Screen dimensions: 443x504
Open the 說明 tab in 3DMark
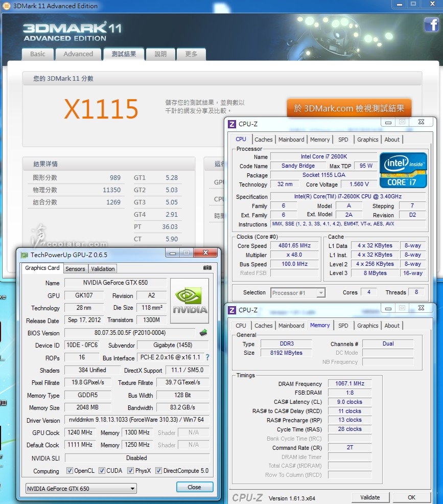coord(160,54)
